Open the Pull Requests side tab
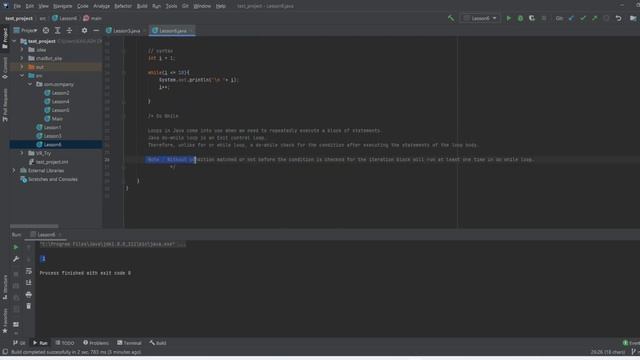This screenshot has height=360, width=640. (x=5, y=105)
